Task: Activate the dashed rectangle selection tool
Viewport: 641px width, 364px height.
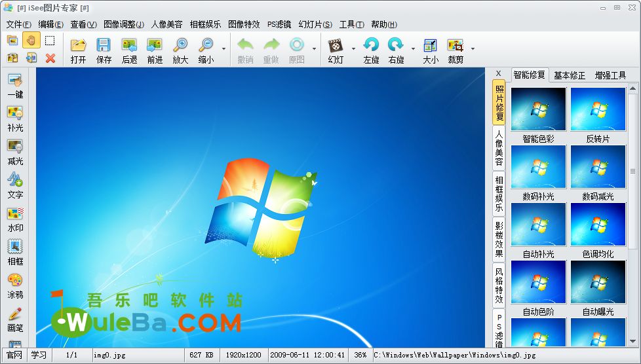Action: pos(50,41)
